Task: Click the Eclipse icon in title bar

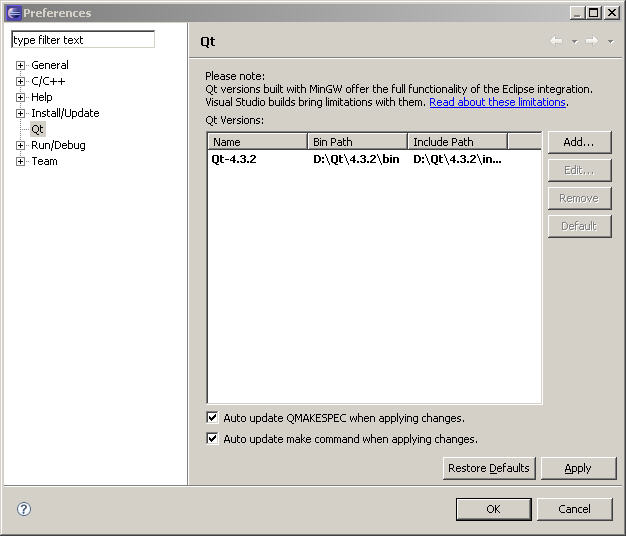Action: pos(14,13)
